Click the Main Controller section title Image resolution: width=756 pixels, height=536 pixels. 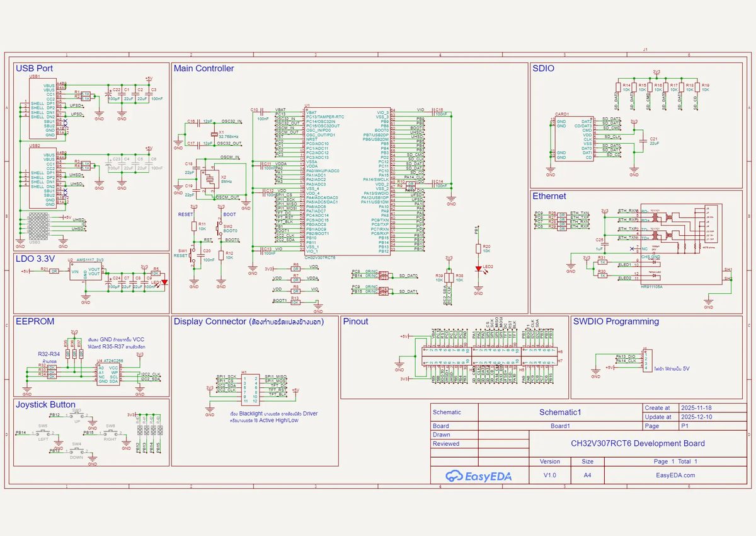click(x=203, y=68)
